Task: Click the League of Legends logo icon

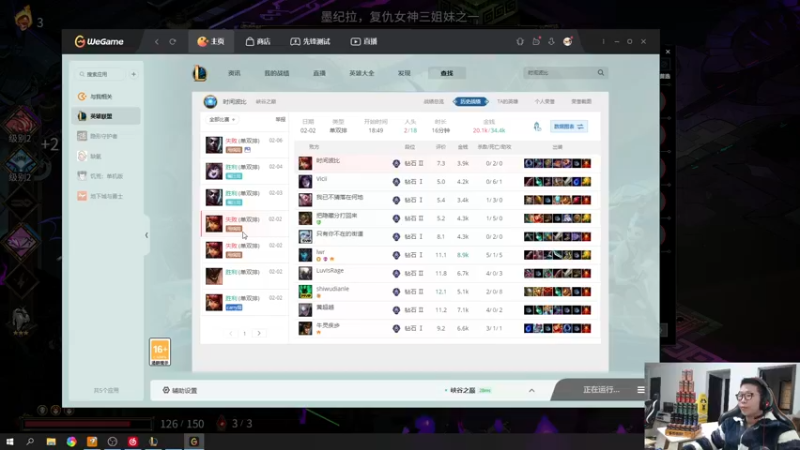Action: point(199,73)
